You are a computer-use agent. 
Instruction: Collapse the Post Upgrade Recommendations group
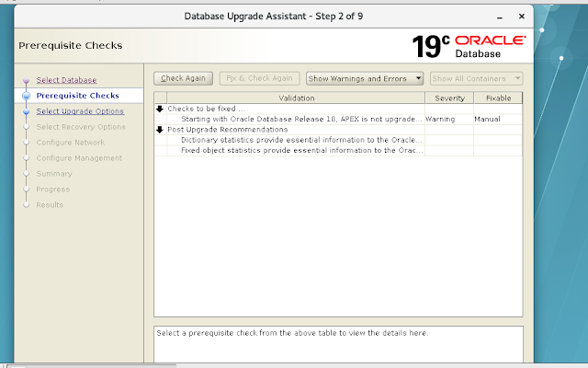point(160,130)
